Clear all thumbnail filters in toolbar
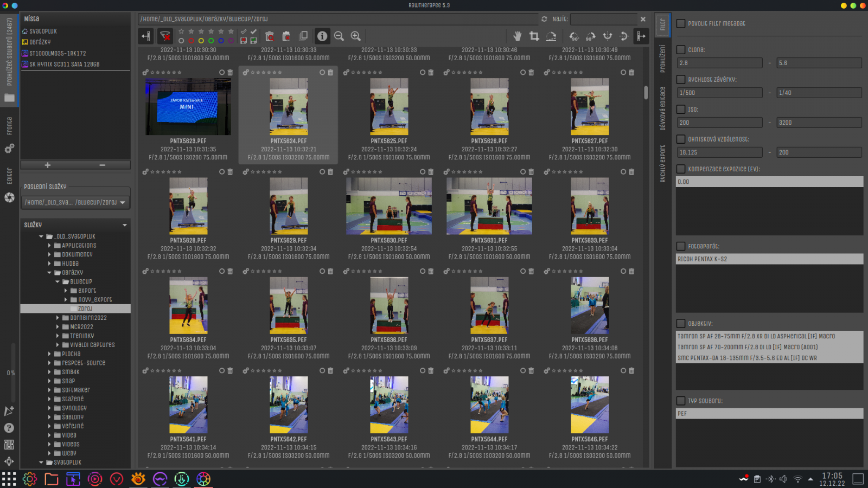This screenshot has width=868, height=488. coord(165,36)
